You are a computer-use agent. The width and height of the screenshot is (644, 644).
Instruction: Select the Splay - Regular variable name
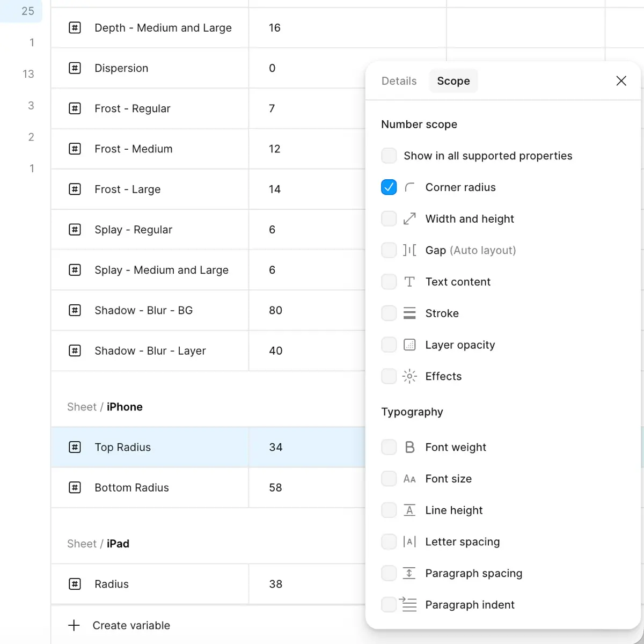pos(133,230)
